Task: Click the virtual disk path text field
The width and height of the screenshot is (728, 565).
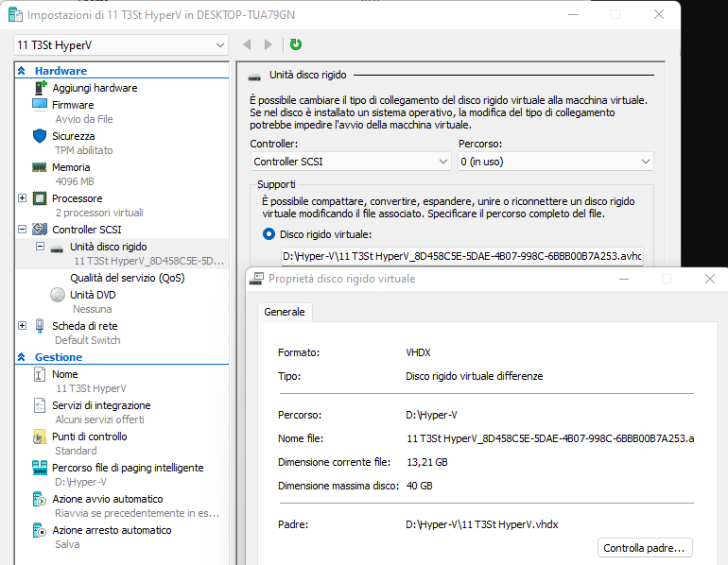Action: click(462, 256)
